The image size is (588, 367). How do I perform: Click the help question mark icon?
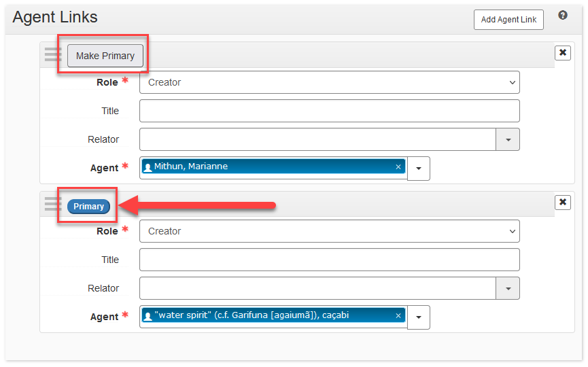click(x=563, y=16)
